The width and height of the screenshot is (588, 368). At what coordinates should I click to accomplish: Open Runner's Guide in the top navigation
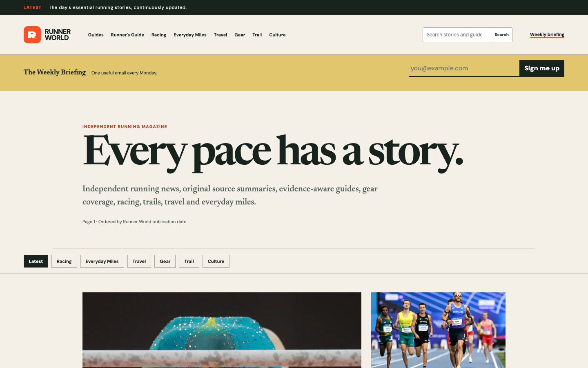tap(127, 35)
